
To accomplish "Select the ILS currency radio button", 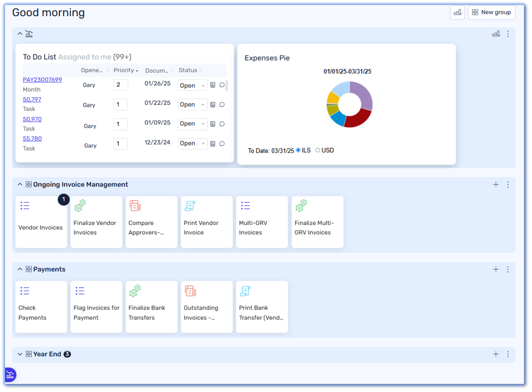I will [299, 150].
